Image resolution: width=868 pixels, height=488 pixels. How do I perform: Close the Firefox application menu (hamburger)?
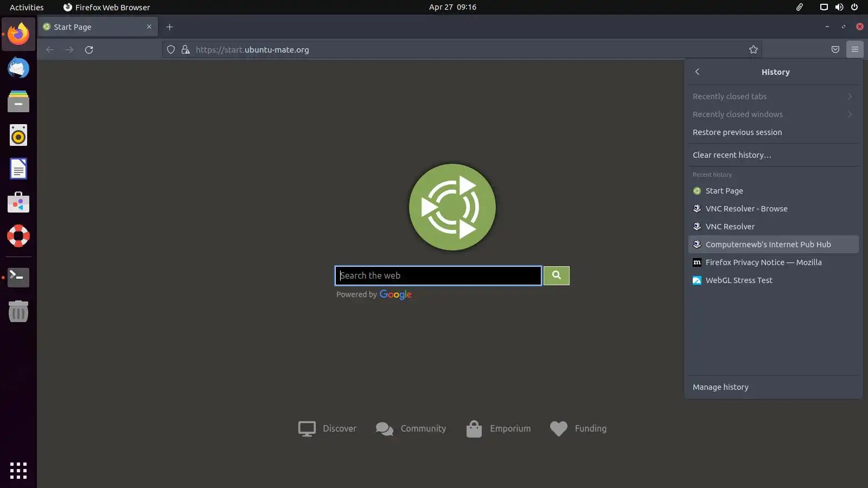click(x=855, y=50)
